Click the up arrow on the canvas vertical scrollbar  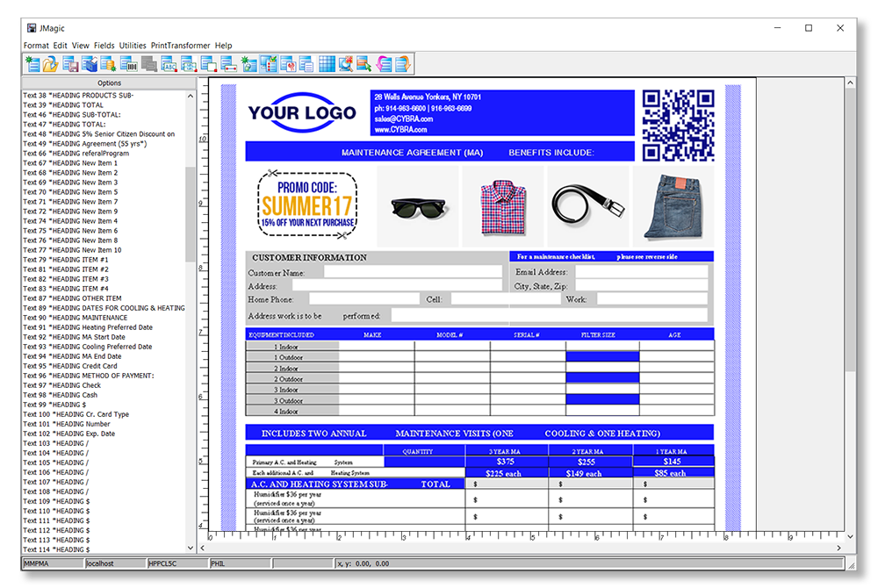[850, 82]
